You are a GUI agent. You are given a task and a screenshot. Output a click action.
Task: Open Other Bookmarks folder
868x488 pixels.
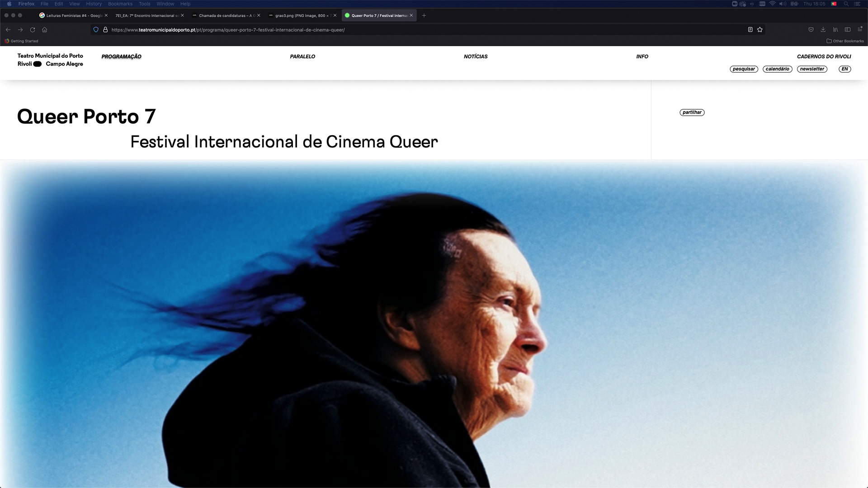click(x=845, y=41)
